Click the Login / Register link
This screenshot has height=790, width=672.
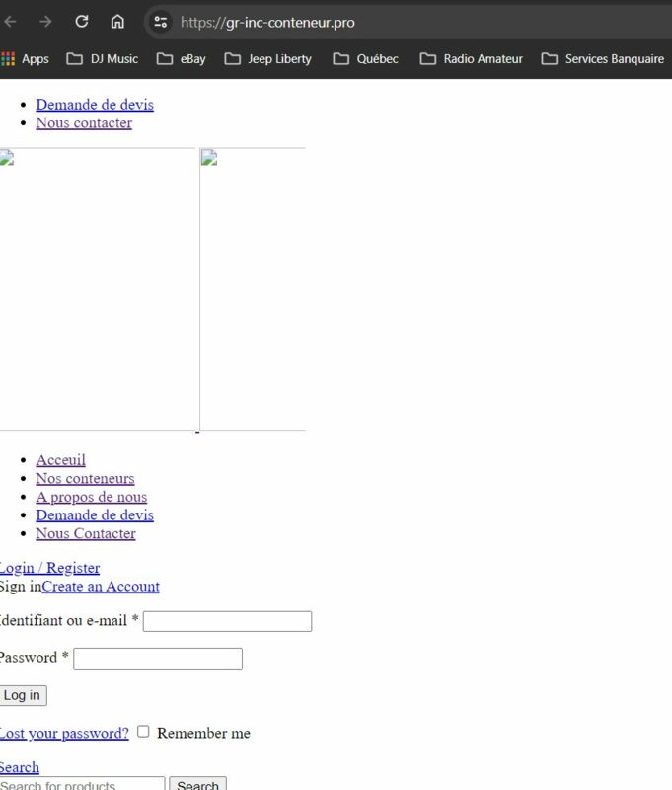pos(49,568)
